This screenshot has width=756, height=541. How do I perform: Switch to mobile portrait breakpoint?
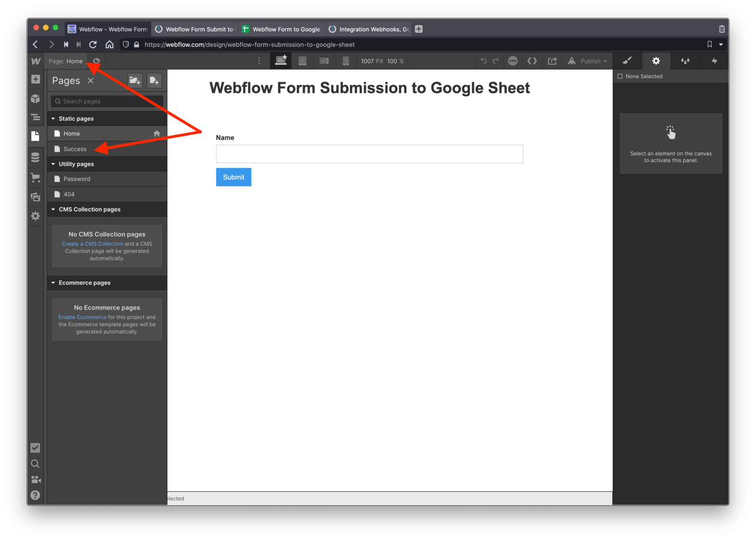coord(346,61)
